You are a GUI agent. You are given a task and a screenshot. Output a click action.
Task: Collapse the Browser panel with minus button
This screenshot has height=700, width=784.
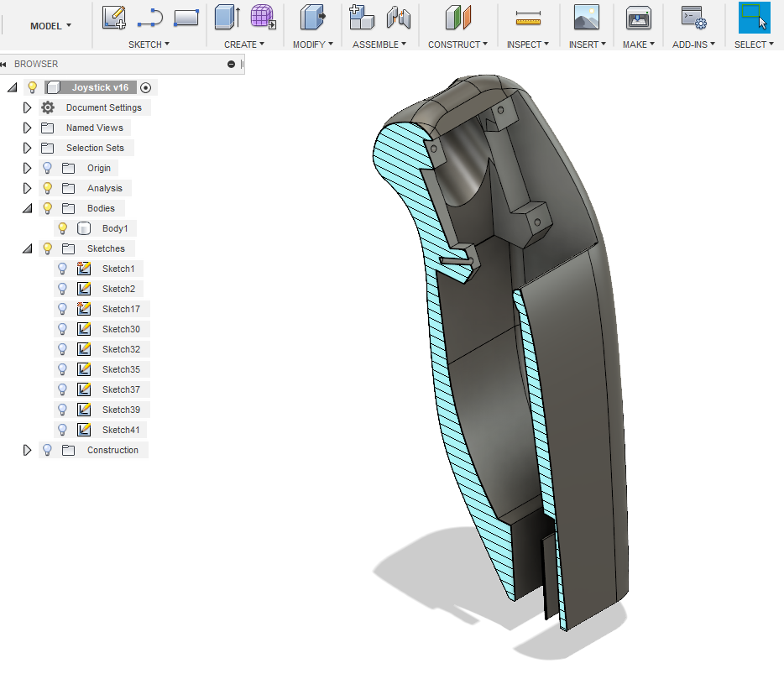point(231,64)
